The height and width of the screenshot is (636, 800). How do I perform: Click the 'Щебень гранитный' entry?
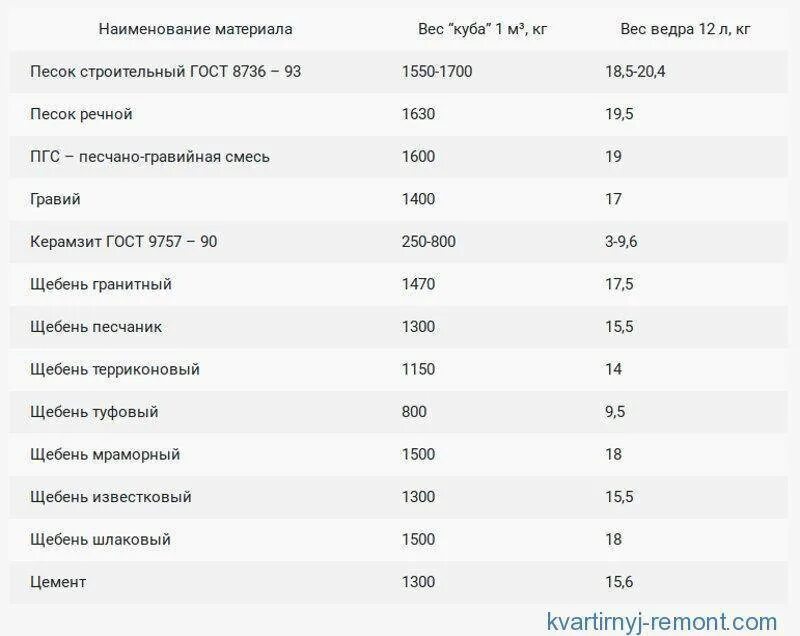pyautogui.click(x=101, y=284)
